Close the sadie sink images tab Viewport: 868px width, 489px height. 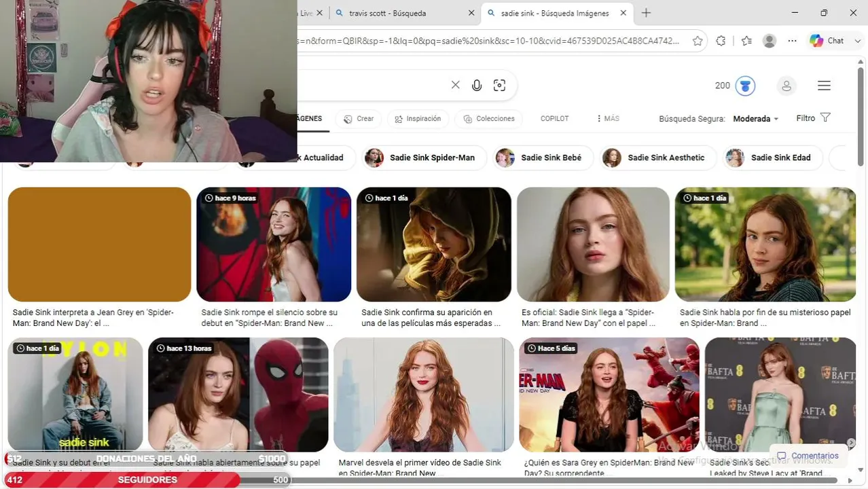coord(623,13)
